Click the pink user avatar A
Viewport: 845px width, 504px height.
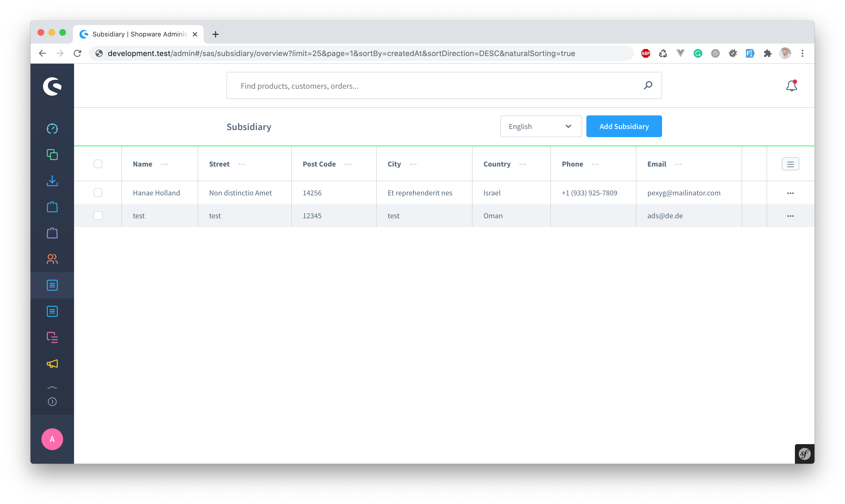click(x=52, y=439)
